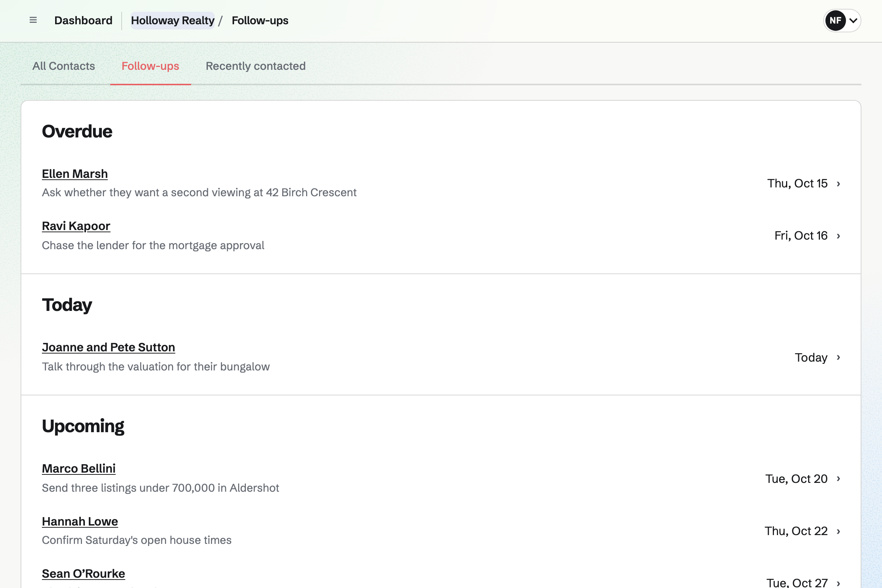Click the mortgage approval note
The width and height of the screenshot is (882, 588).
pyautogui.click(x=153, y=245)
